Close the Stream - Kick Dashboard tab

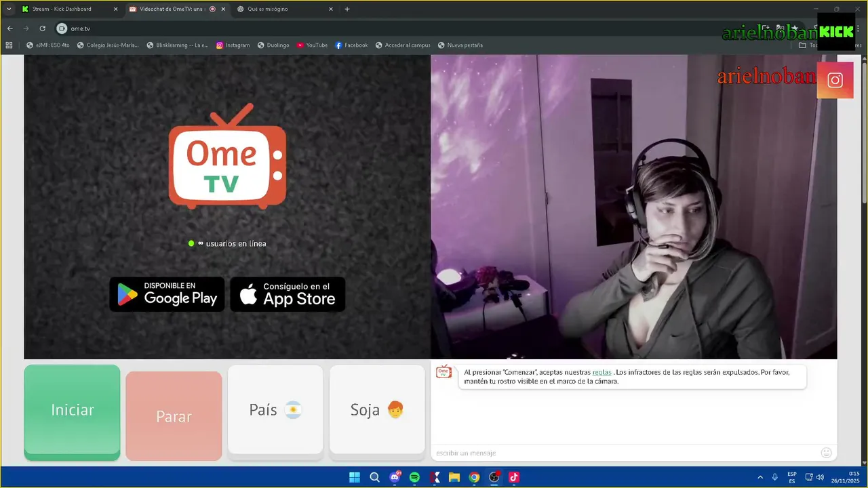click(115, 9)
